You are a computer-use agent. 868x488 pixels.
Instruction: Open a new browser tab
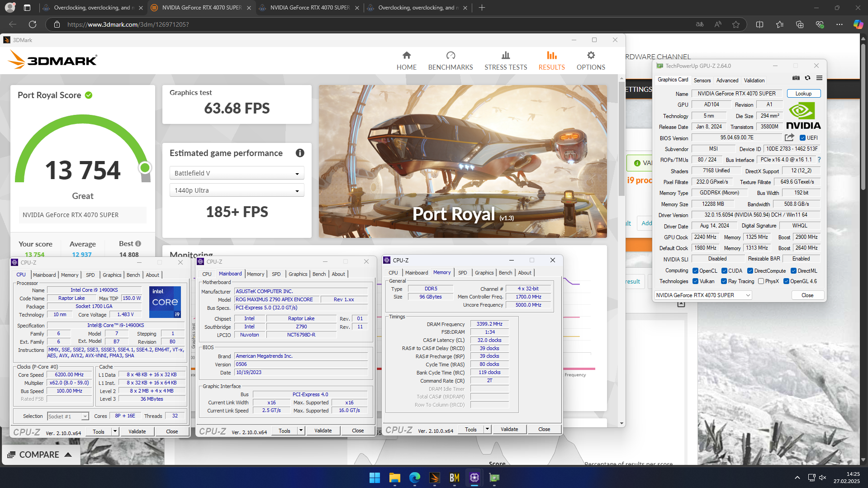(x=482, y=8)
